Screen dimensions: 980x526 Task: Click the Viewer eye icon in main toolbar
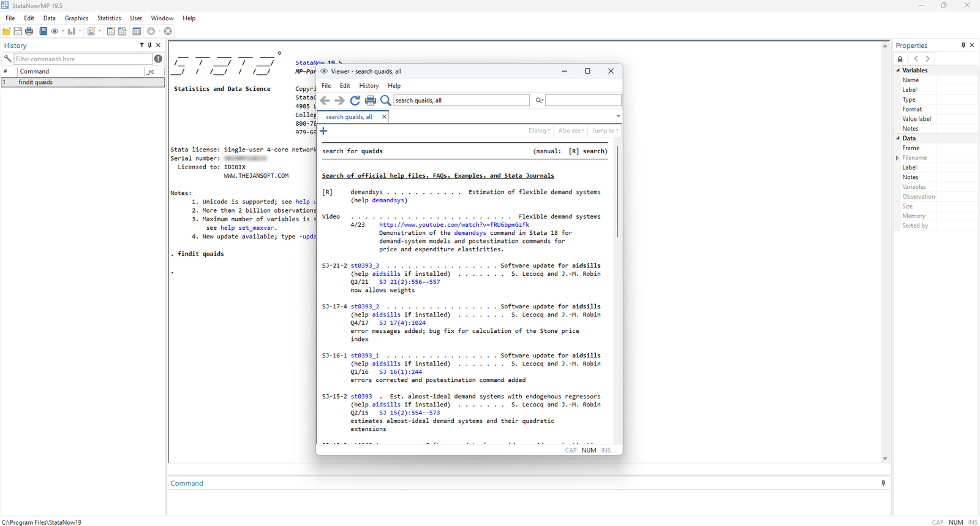pyautogui.click(x=55, y=31)
